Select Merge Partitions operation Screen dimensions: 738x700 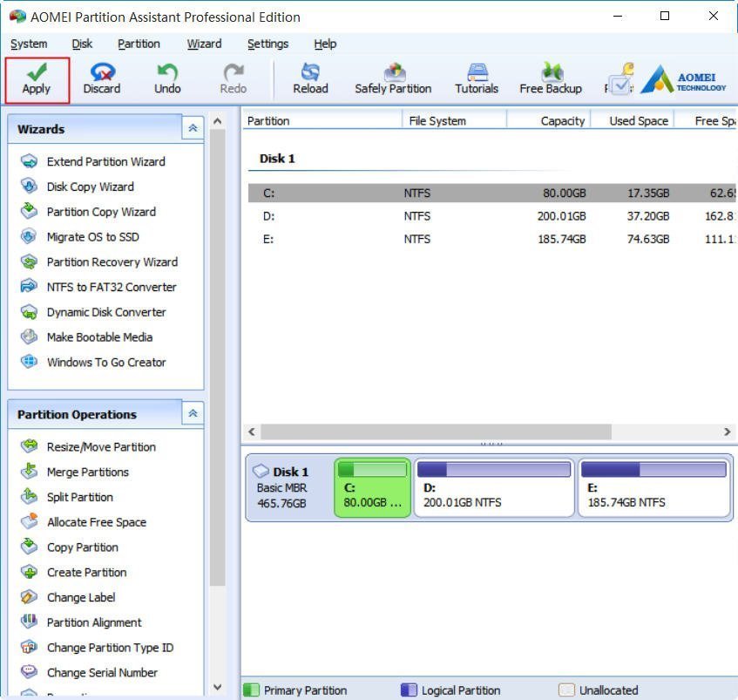(x=75, y=472)
